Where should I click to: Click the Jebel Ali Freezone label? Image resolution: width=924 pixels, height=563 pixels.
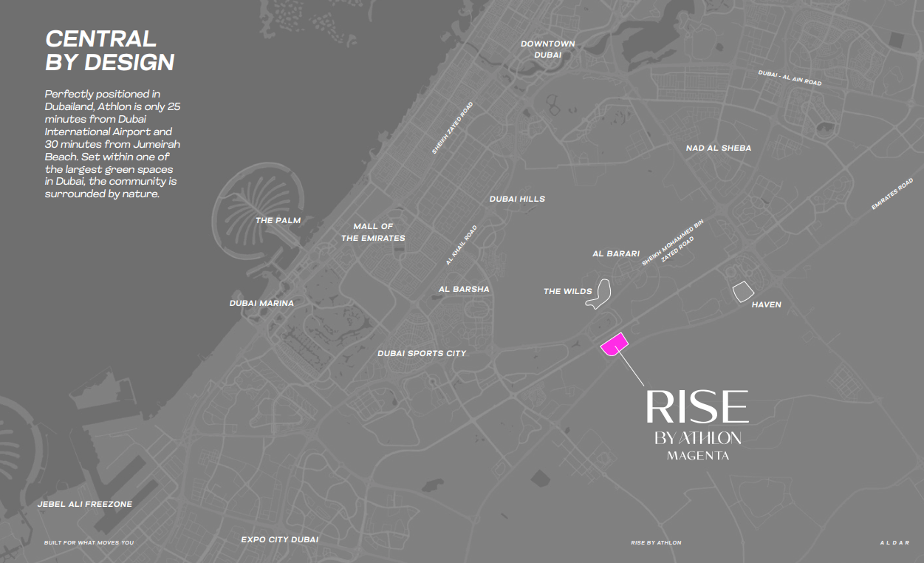(85, 505)
